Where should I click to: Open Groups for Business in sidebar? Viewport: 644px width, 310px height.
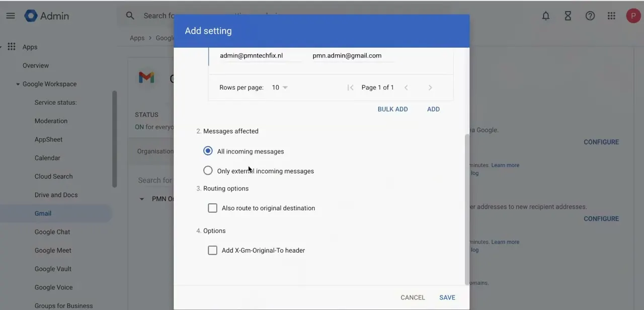click(x=64, y=305)
